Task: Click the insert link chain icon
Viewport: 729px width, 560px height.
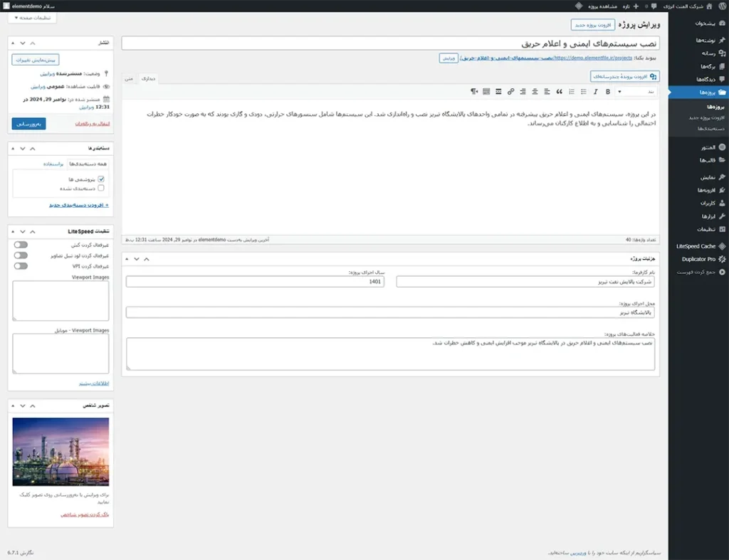Action: (x=510, y=92)
